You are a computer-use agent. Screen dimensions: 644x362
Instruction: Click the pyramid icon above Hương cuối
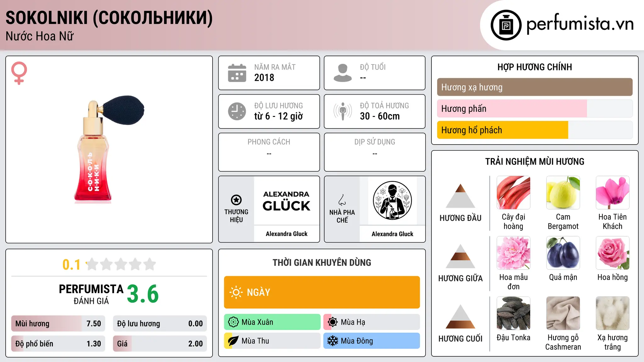(460, 316)
